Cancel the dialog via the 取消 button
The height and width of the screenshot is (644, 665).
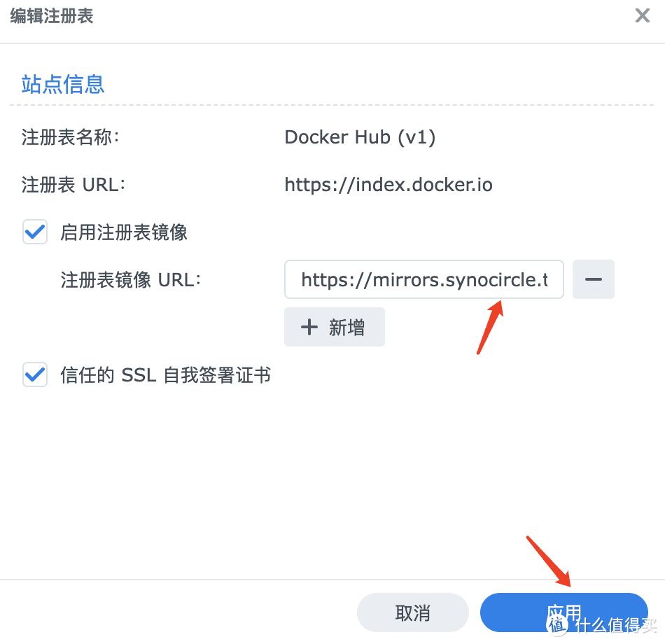(412, 612)
